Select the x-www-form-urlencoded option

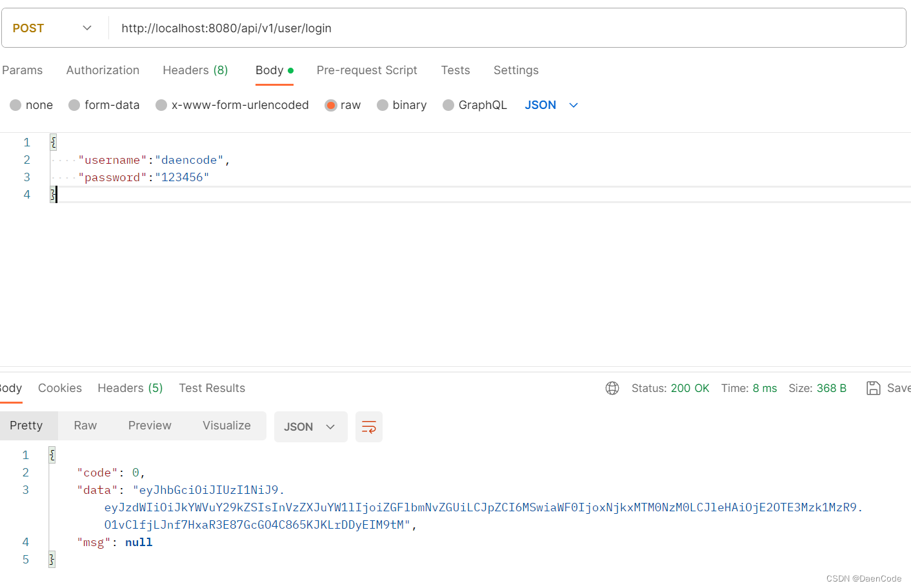(x=232, y=104)
